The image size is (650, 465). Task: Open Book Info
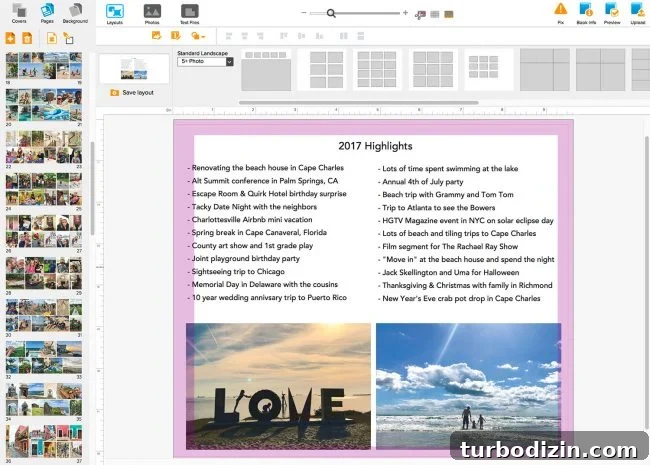pos(586,12)
